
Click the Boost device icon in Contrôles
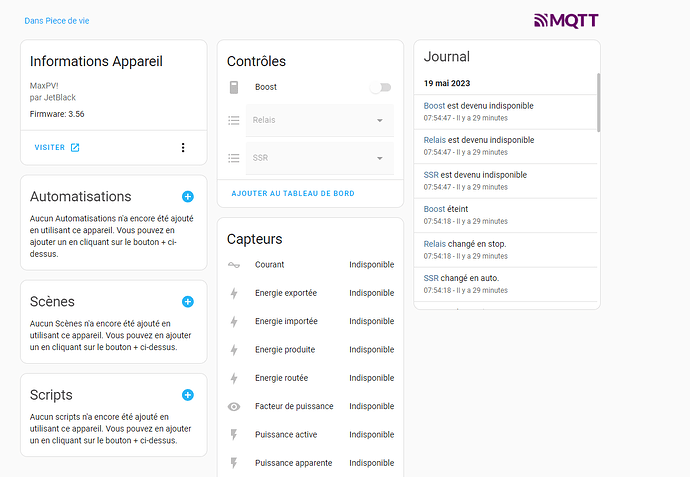tap(234, 88)
